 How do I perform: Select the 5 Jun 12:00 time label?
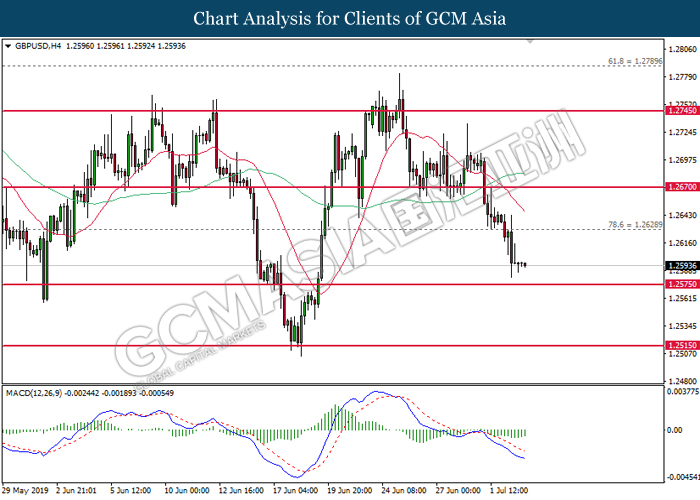[130, 490]
